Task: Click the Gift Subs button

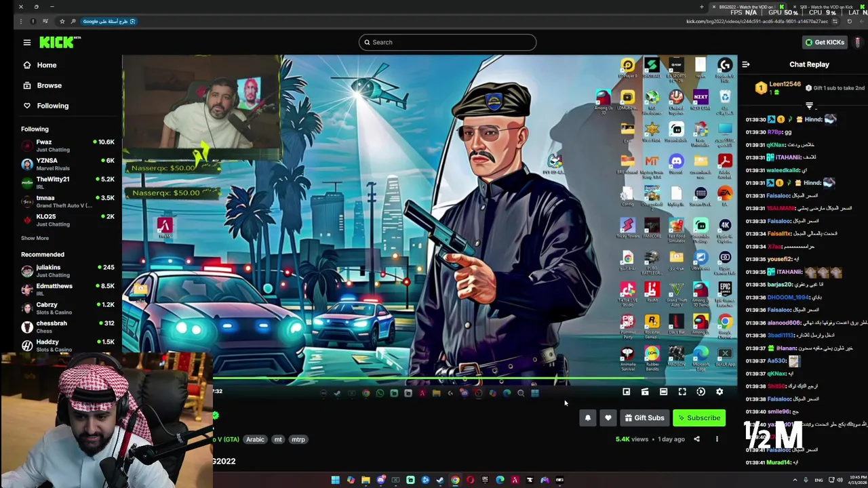Action: pyautogui.click(x=644, y=418)
